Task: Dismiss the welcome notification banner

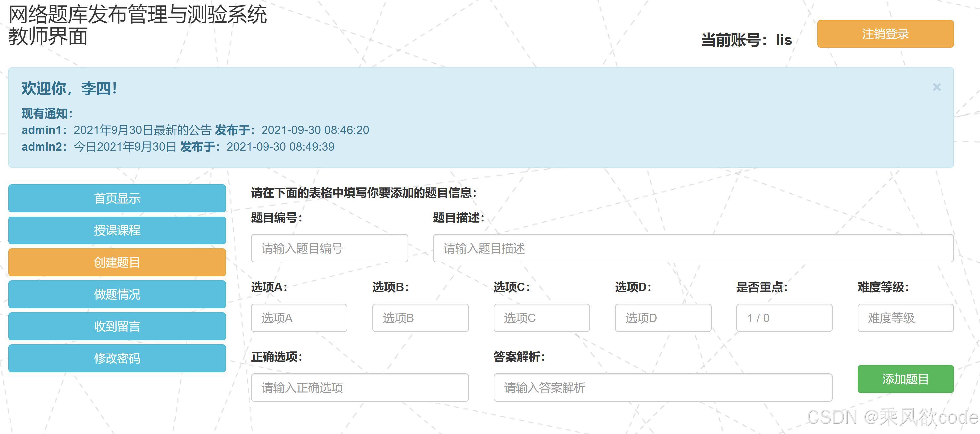Action: (936, 87)
